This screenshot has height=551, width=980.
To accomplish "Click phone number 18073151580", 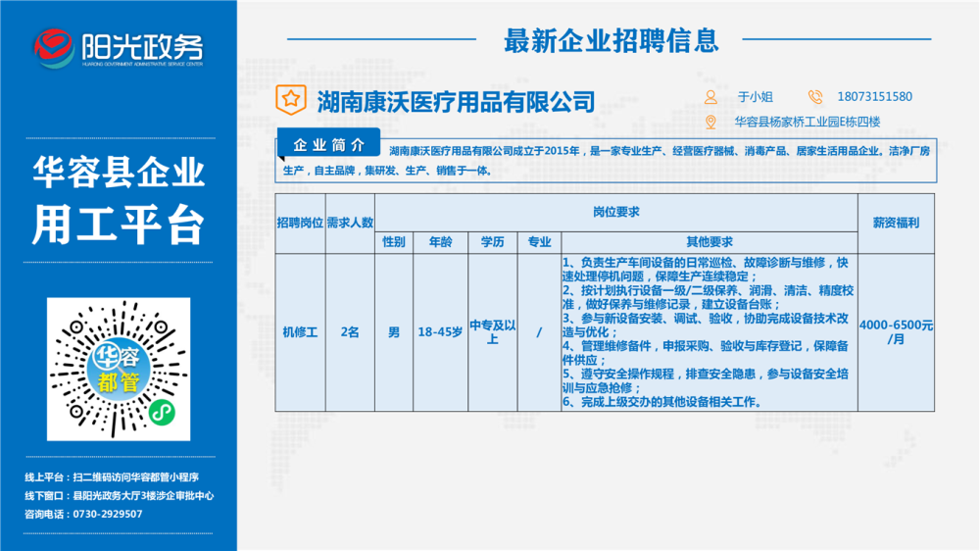I will tap(874, 97).
